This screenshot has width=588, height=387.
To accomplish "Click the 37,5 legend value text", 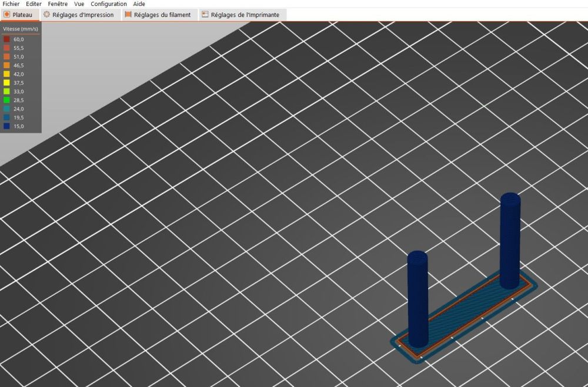I will (19, 83).
